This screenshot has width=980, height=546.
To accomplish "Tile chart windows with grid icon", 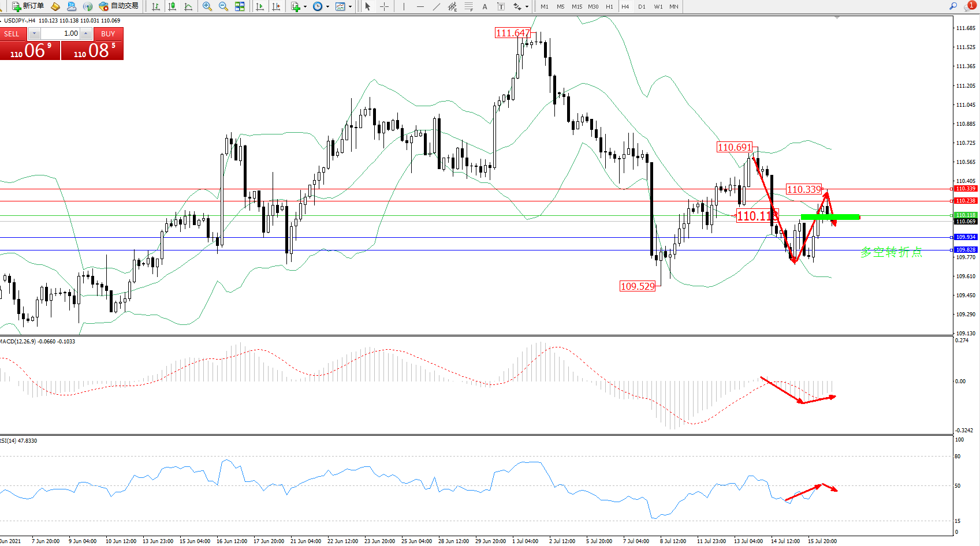I will [240, 6].
